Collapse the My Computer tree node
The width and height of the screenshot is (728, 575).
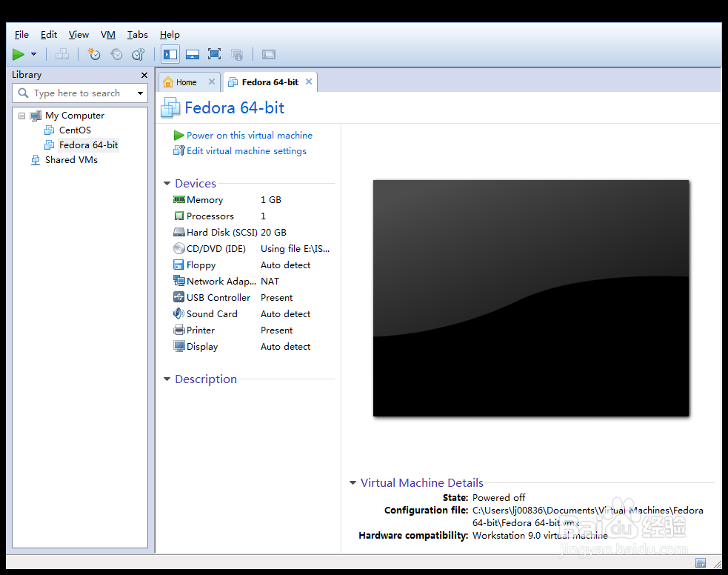click(x=21, y=116)
